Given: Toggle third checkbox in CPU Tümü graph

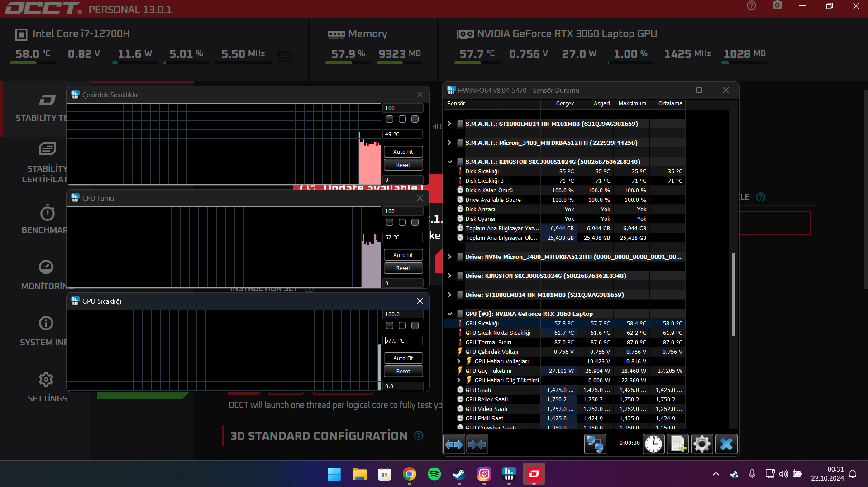Looking at the screenshot, I should [x=415, y=222].
